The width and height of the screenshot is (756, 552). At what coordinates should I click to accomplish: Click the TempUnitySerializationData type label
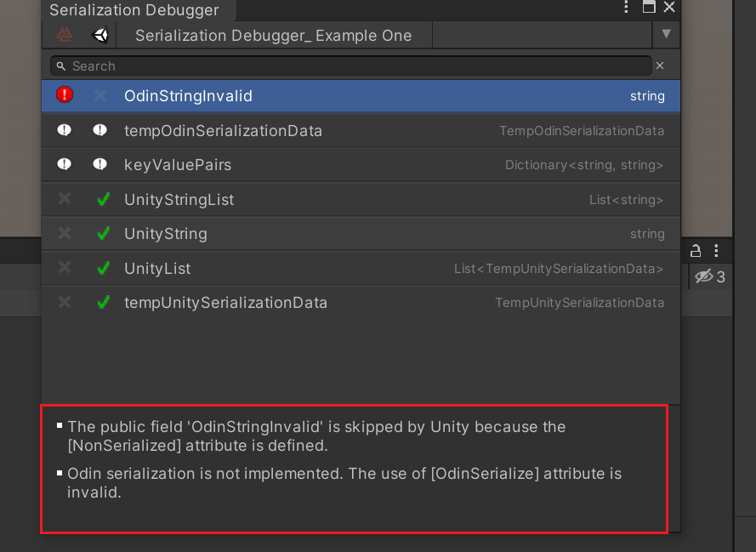point(579,304)
